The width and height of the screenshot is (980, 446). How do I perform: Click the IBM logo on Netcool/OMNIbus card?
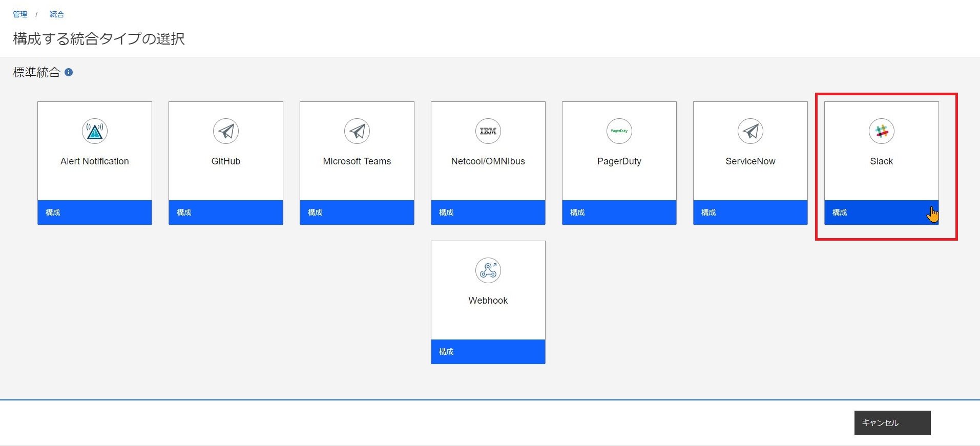pos(488,131)
